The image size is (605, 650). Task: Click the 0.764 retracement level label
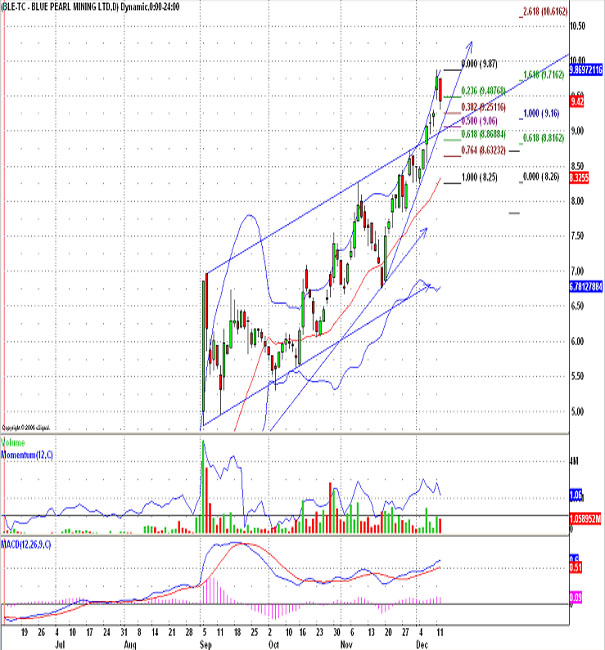483,150
